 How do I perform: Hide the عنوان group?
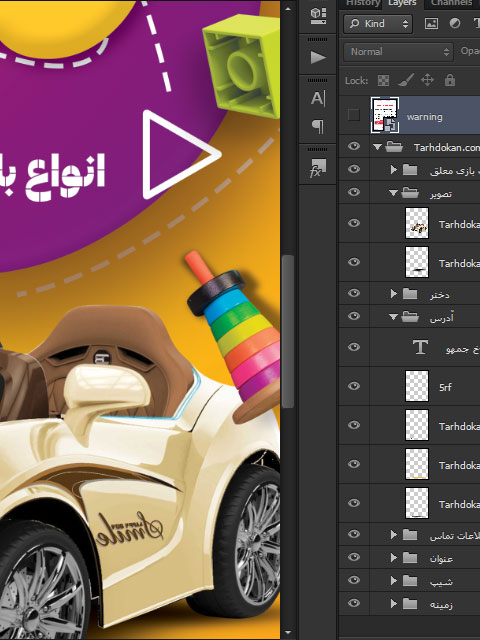tap(354, 557)
